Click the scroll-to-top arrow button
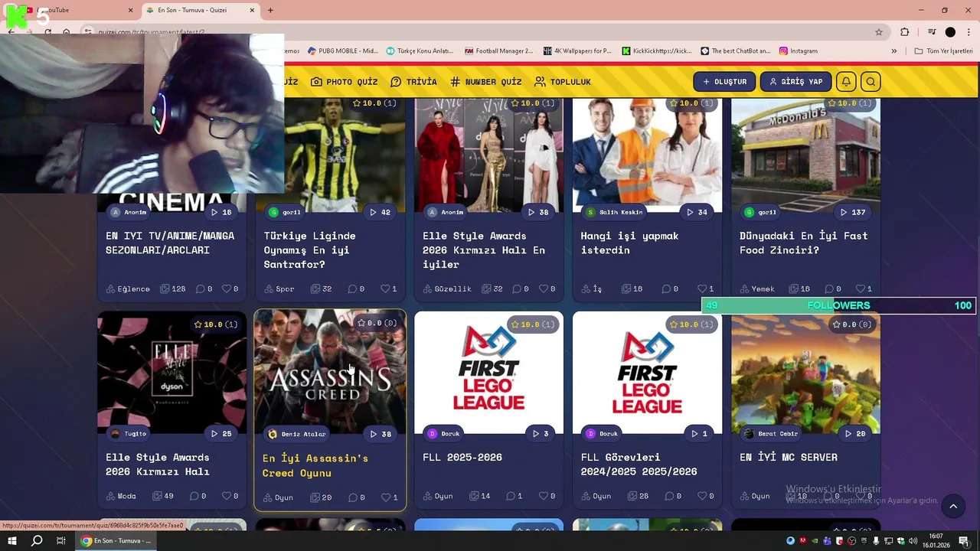The height and width of the screenshot is (551, 980). [x=953, y=506]
